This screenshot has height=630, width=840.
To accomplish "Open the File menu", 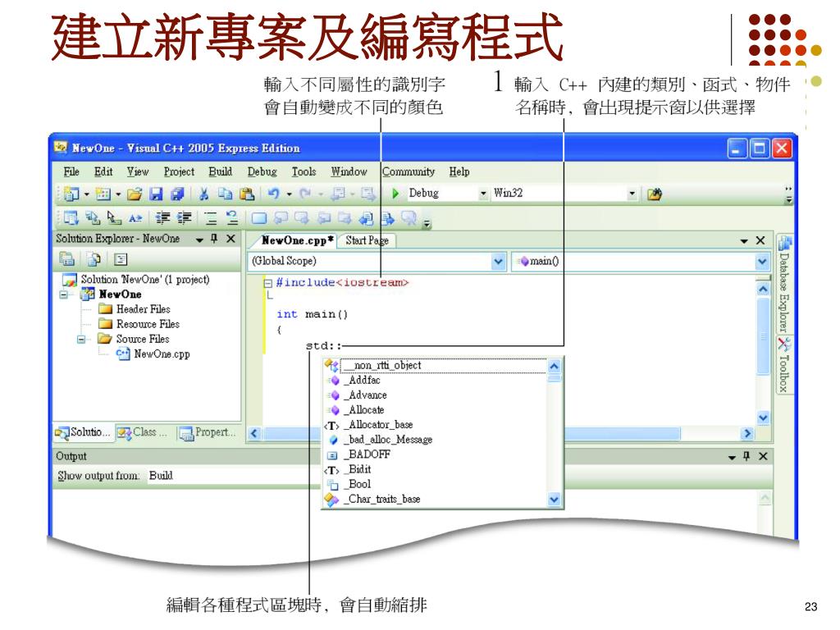I will (71, 171).
